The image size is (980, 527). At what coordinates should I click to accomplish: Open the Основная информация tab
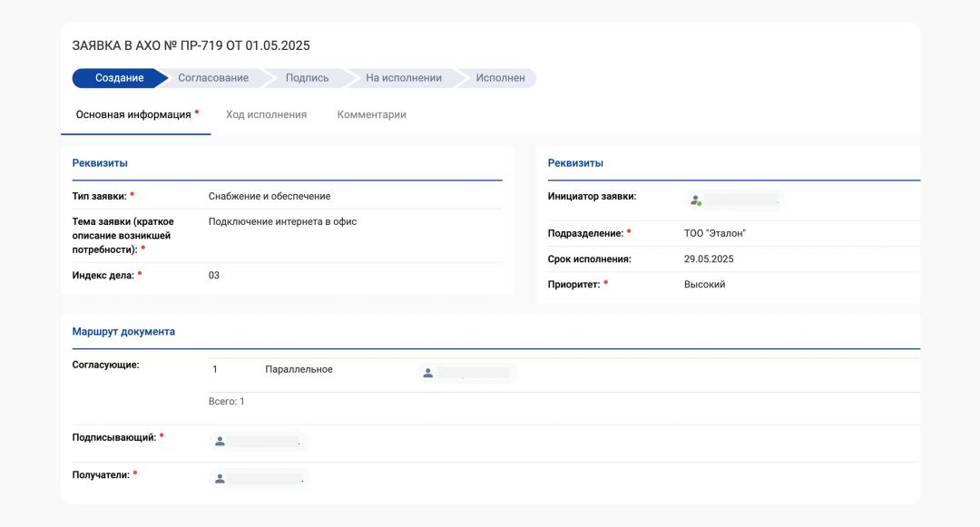133,115
